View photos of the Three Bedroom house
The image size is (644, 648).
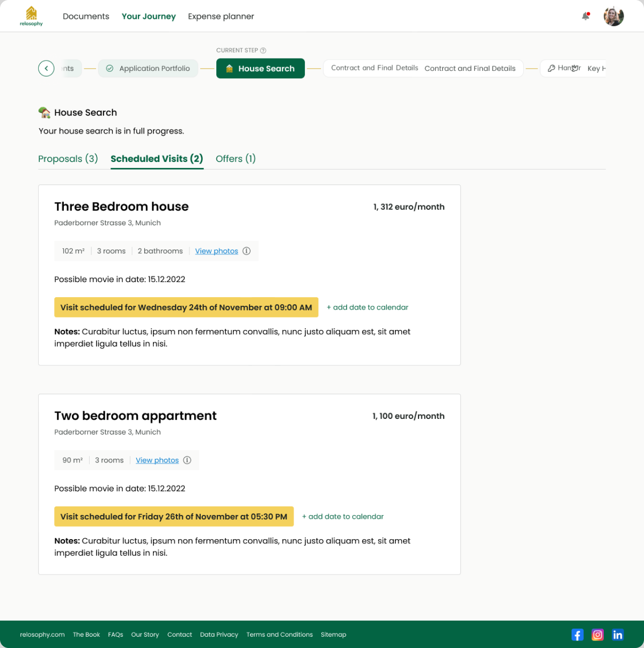tap(216, 251)
